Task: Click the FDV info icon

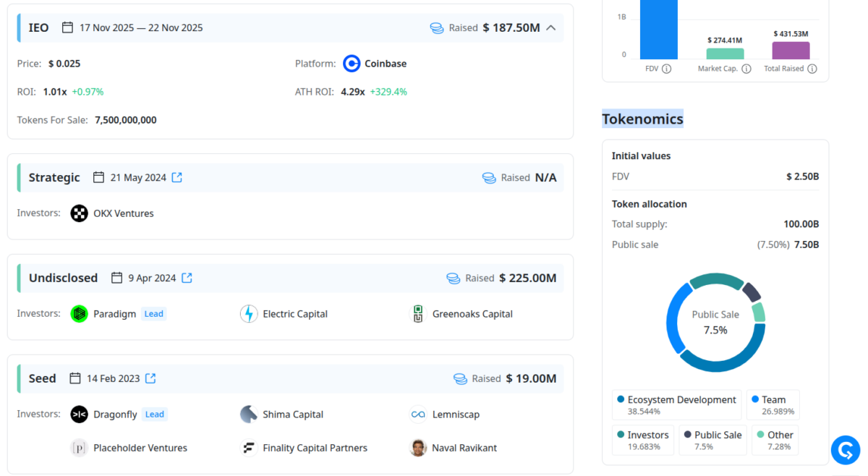Action: (x=667, y=69)
